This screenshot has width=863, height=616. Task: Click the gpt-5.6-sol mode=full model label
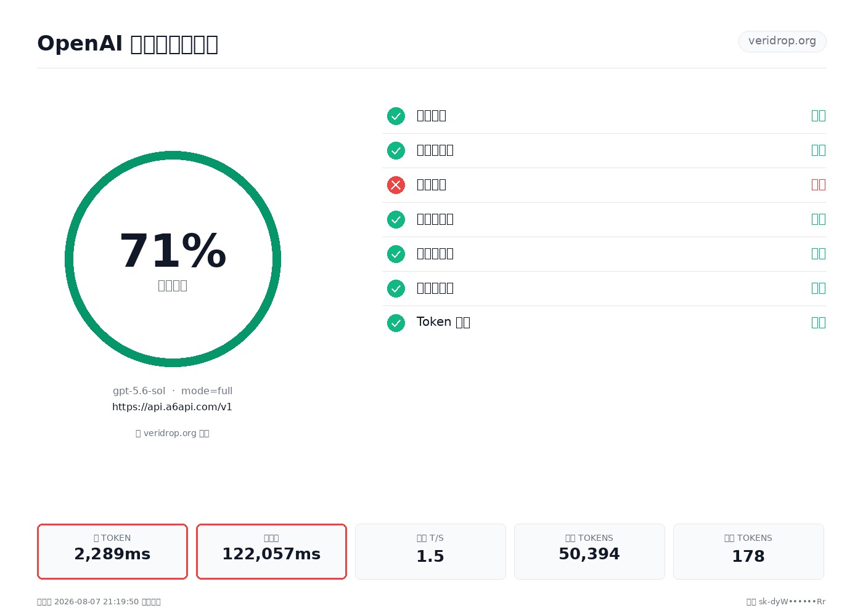pos(173,391)
